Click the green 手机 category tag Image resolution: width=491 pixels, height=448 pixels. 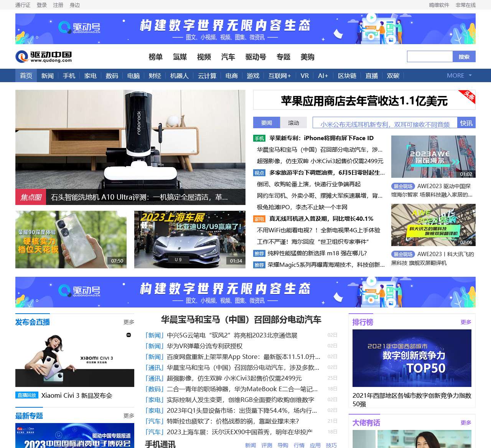point(259,138)
